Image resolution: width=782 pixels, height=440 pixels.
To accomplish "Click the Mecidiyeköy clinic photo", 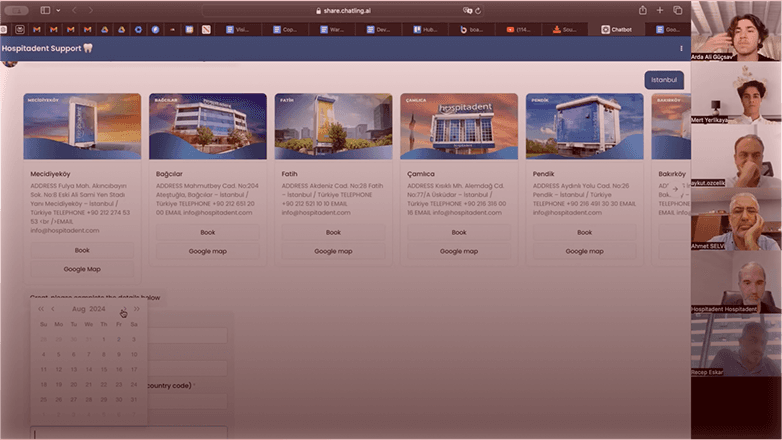I will coord(82,126).
